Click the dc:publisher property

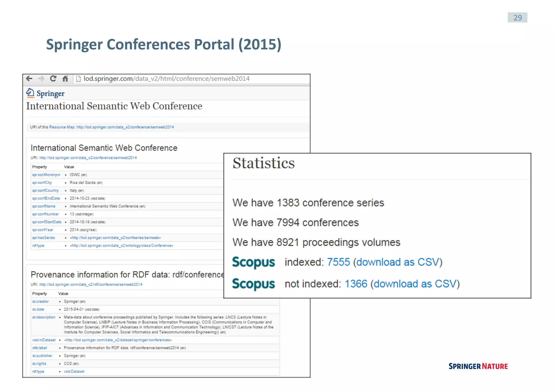(42, 356)
